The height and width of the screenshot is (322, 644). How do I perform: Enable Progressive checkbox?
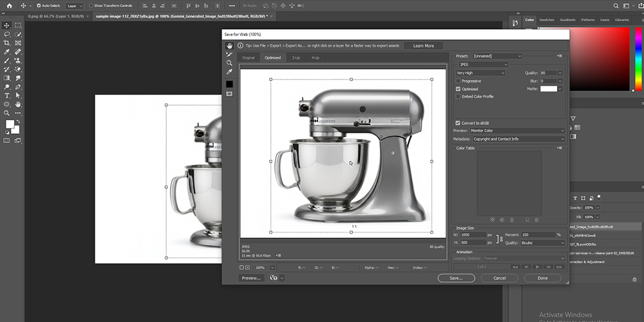pyautogui.click(x=459, y=81)
